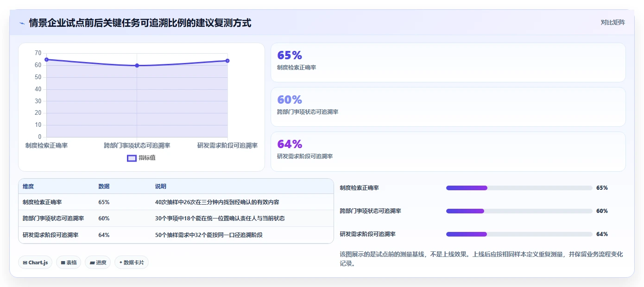
Task: Click the 70 tick label on the chart's y-axis
Action: (x=38, y=53)
